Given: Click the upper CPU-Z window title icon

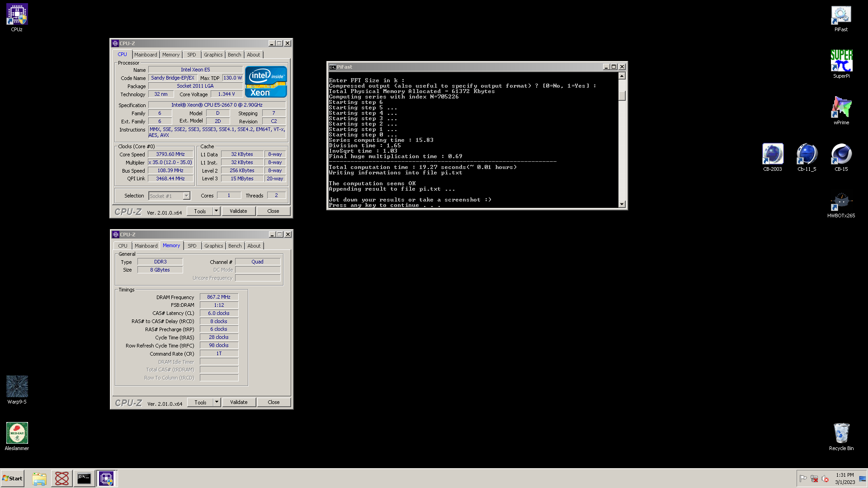Looking at the screenshot, I should [115, 43].
